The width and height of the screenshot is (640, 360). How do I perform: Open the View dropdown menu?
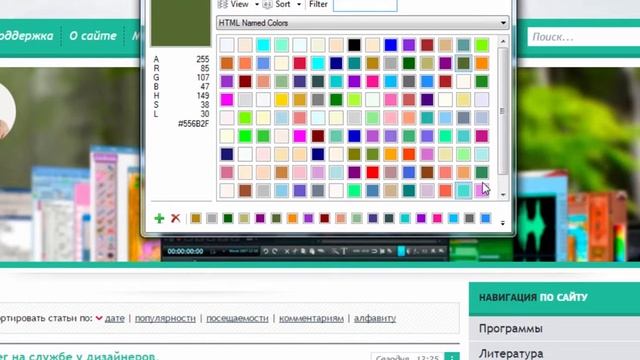[239, 4]
